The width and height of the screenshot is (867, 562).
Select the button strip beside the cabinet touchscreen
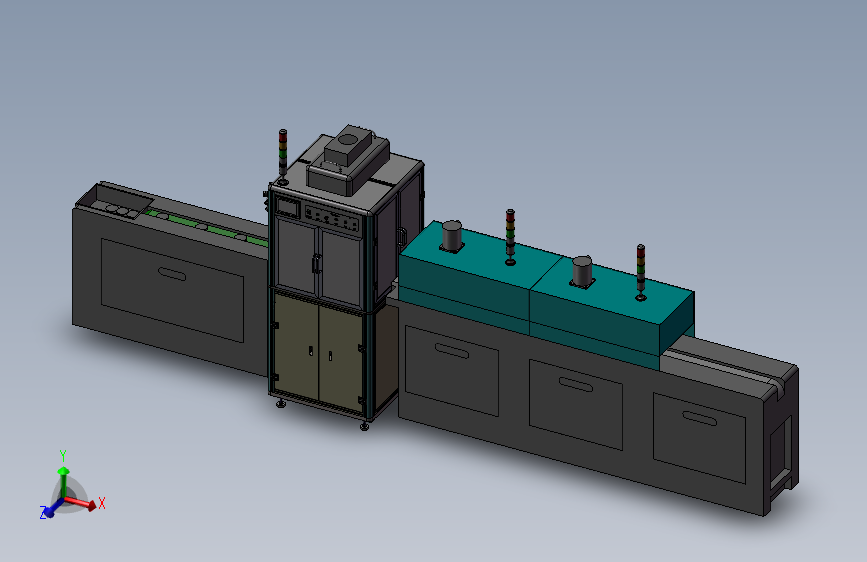tap(332, 217)
